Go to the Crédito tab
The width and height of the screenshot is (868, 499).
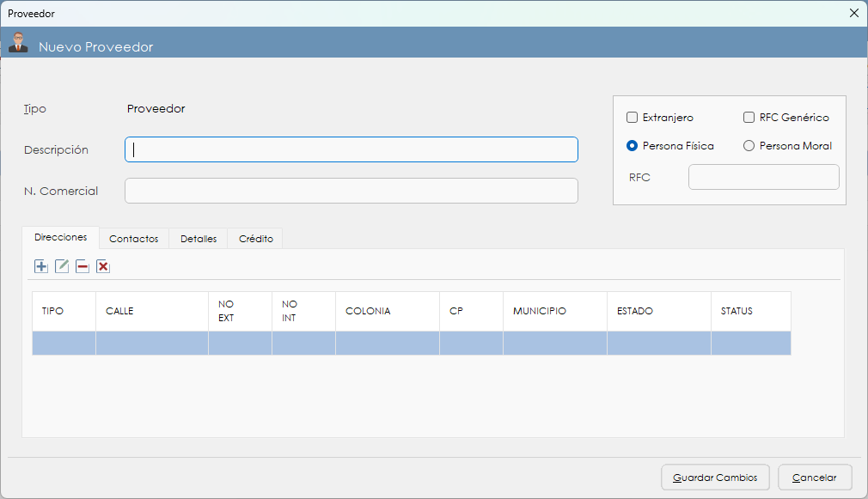[256, 239]
